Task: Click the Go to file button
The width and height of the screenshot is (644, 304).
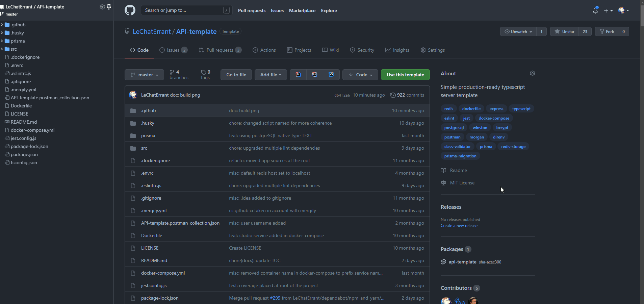Action: pos(236,75)
